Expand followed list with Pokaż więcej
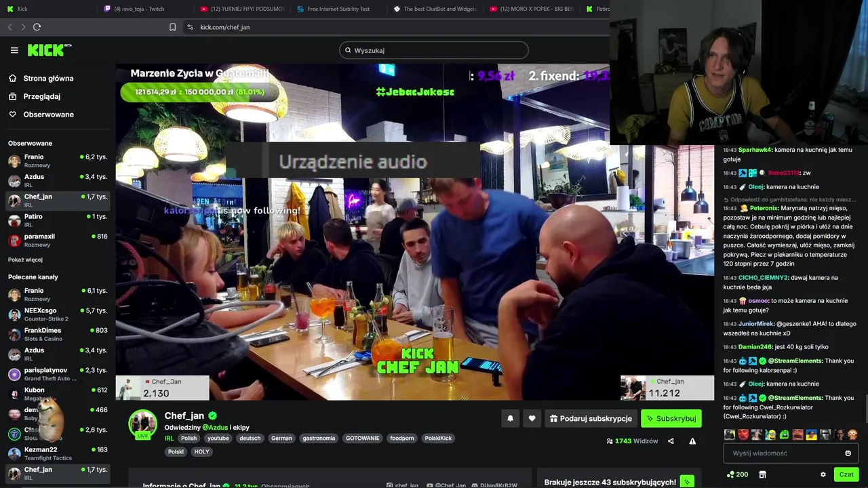The image size is (868, 488). point(25,260)
